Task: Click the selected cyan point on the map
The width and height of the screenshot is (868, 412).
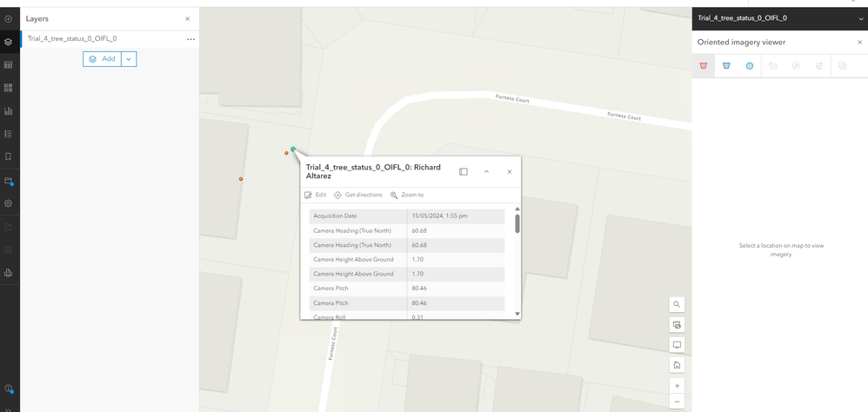Action: pyautogui.click(x=293, y=149)
